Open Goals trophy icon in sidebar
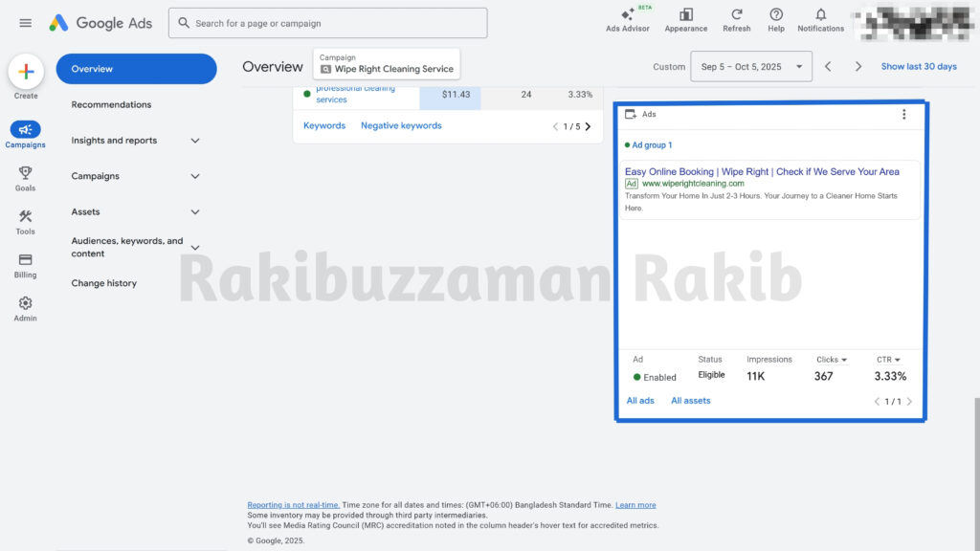 [26, 173]
